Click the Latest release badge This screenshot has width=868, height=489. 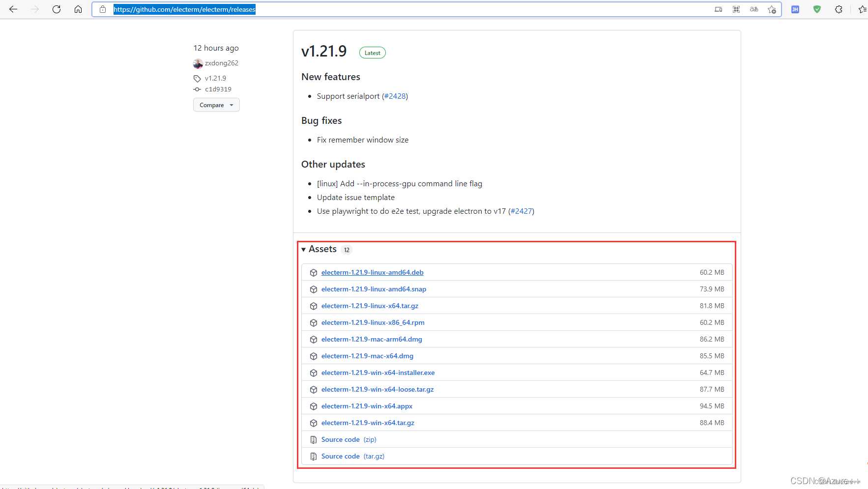pos(373,53)
